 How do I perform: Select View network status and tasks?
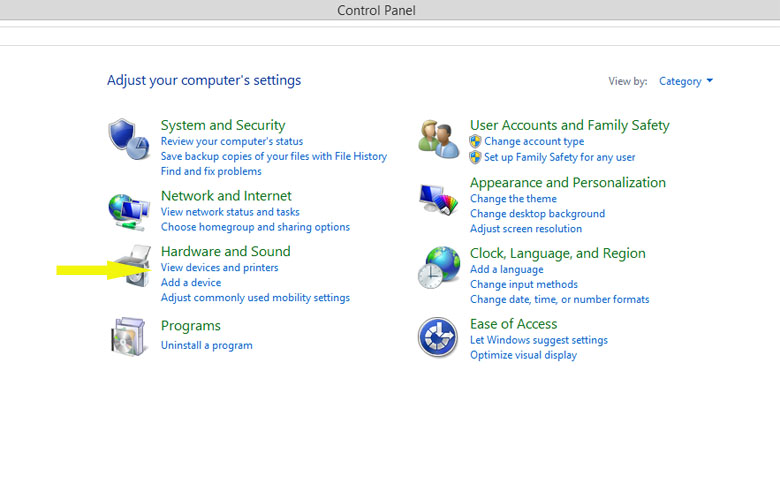(230, 212)
